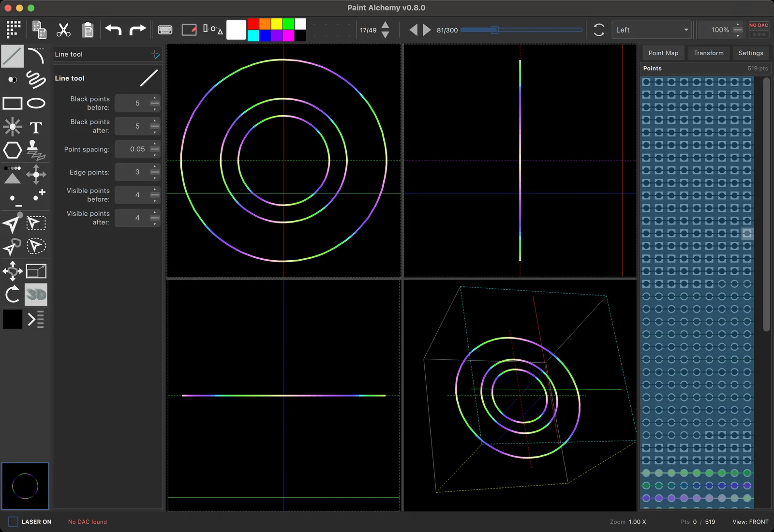Image resolution: width=774 pixels, height=532 pixels.
Task: Increase the 100% zoom stepper
Action: 738,24
